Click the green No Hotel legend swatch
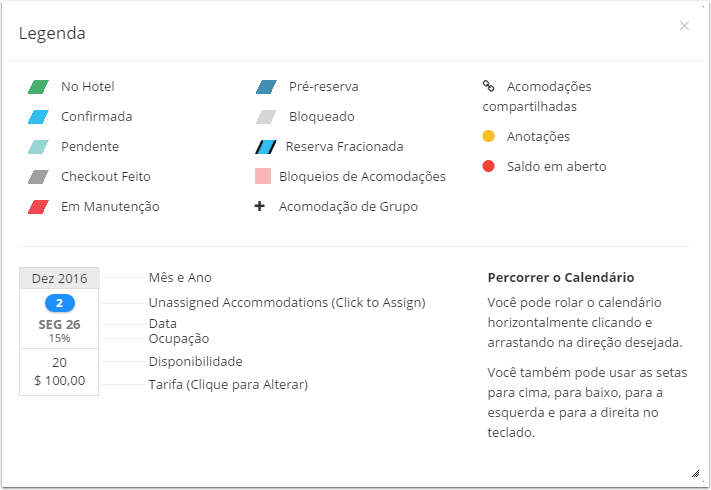 click(39, 87)
